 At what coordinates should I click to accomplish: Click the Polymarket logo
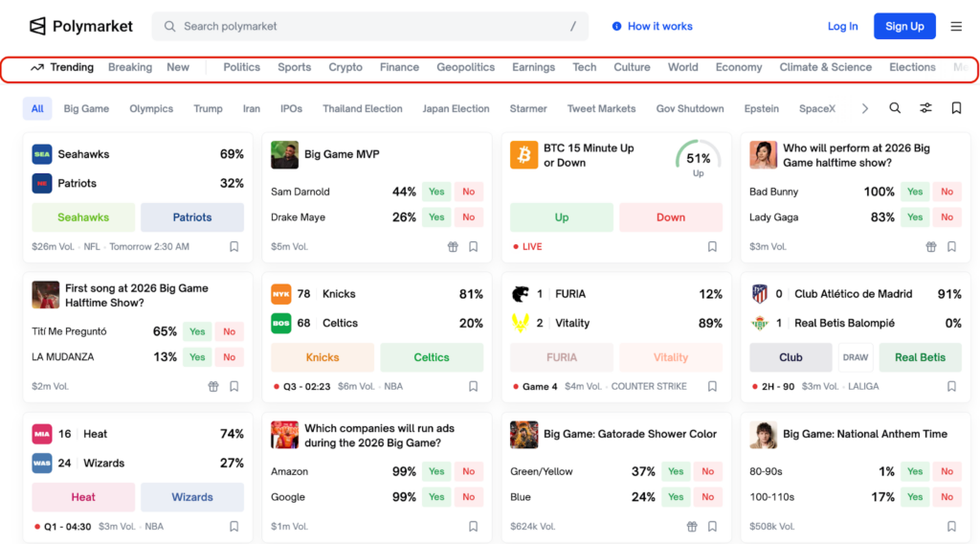click(x=80, y=26)
